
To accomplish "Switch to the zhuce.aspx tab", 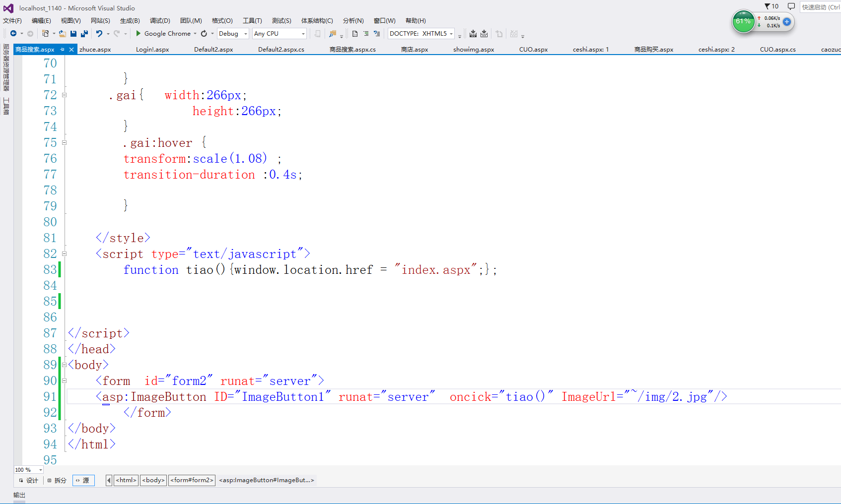I will click(x=95, y=50).
